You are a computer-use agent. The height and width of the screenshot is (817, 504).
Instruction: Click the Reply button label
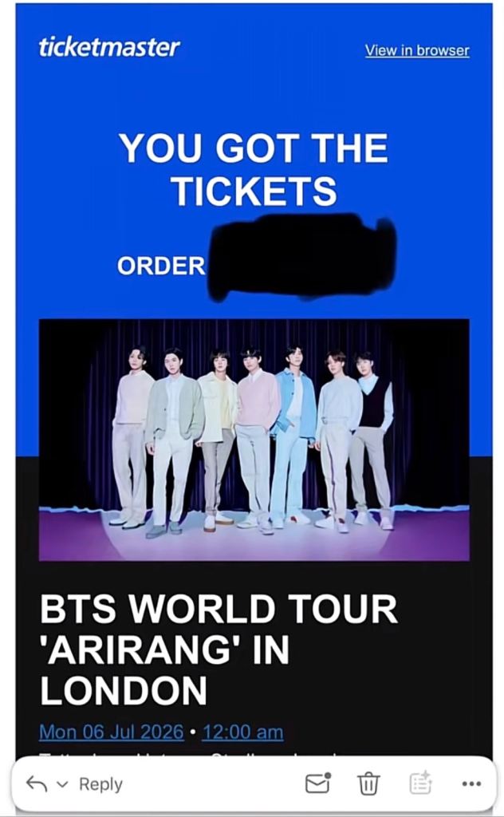100,783
